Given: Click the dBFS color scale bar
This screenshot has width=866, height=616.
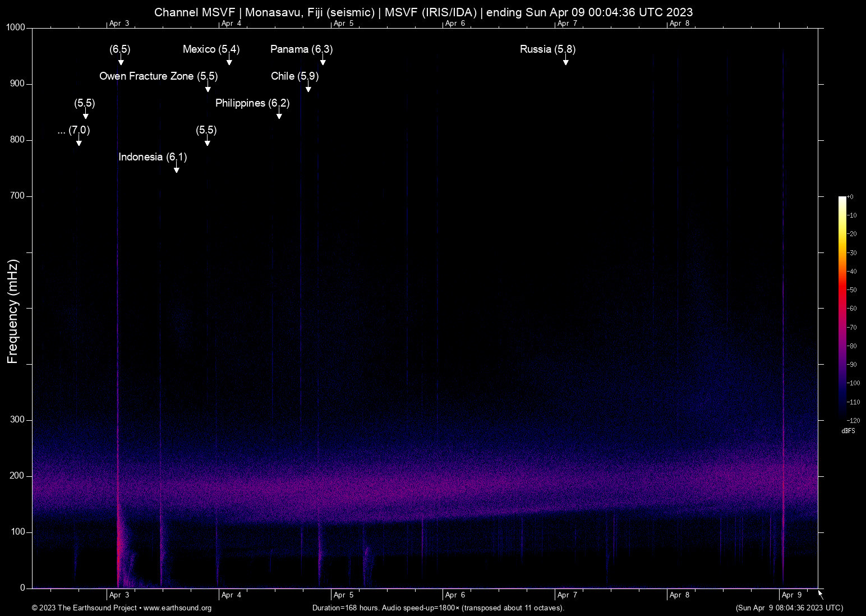Looking at the screenshot, I should coord(842,308).
